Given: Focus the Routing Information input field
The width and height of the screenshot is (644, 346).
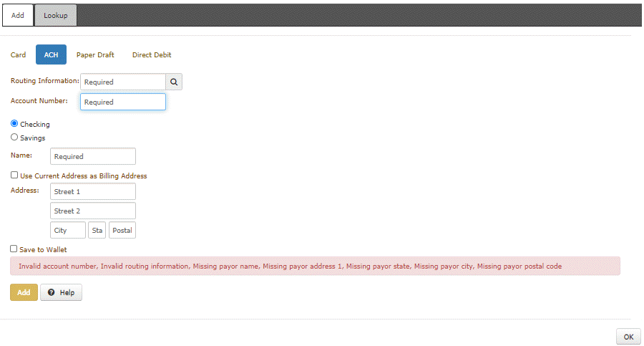Looking at the screenshot, I should pyautogui.click(x=123, y=82).
